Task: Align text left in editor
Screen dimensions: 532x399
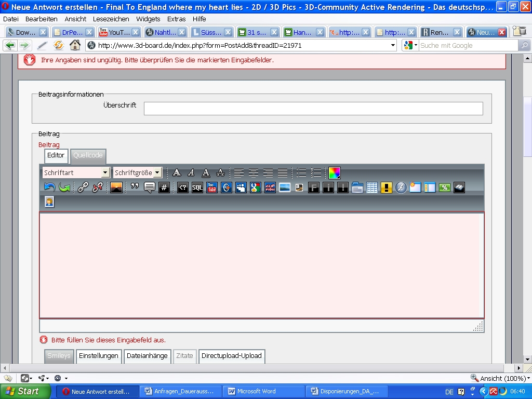Action: coord(238,172)
